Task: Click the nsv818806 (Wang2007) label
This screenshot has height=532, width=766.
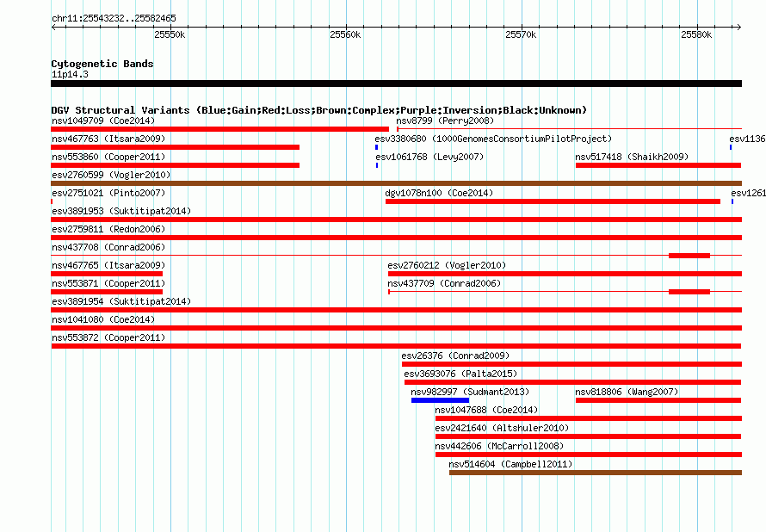Action: pos(627,392)
